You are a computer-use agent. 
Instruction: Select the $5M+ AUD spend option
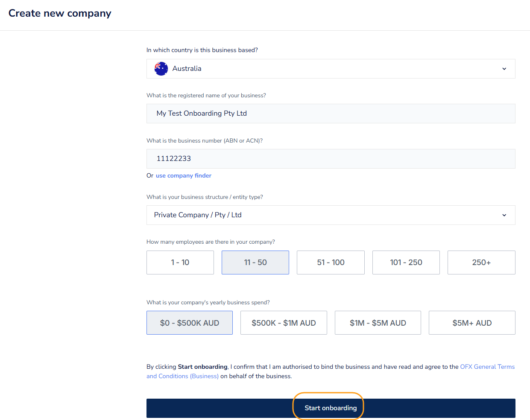point(472,323)
